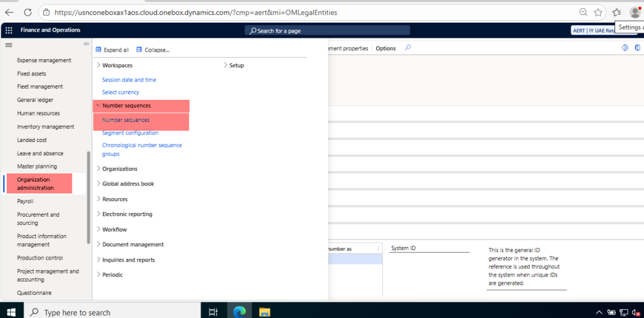Viewport: 644px width, 318px height.
Task: Click the Collapse all icon
Action: click(139, 50)
